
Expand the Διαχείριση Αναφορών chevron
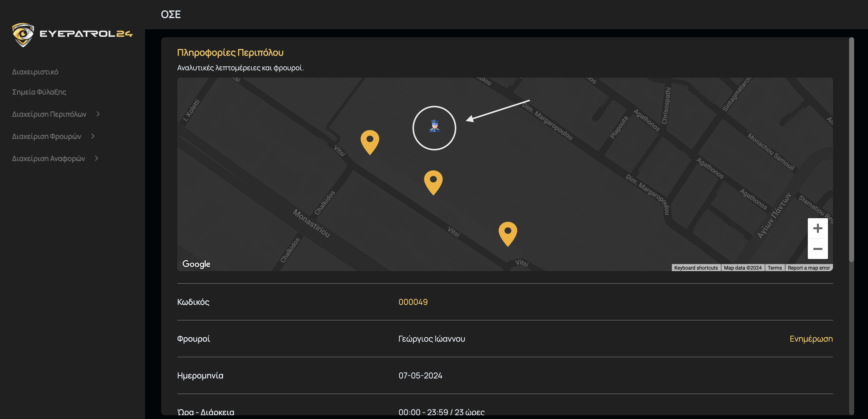pos(97,158)
